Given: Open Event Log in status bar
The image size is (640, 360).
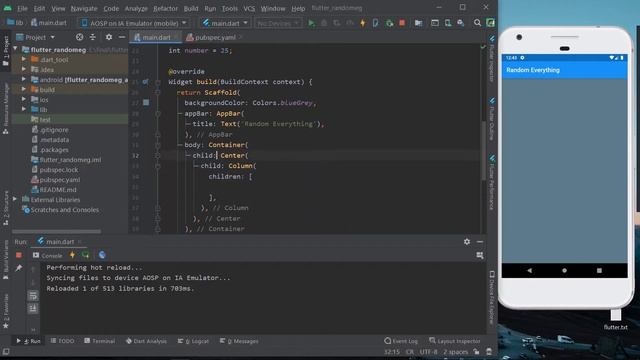Looking at the screenshot, I should [x=401, y=341].
